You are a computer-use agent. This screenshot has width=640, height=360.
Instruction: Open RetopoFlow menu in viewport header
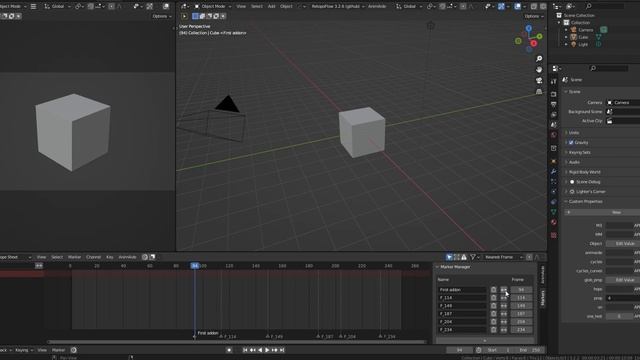pyautogui.click(x=338, y=7)
